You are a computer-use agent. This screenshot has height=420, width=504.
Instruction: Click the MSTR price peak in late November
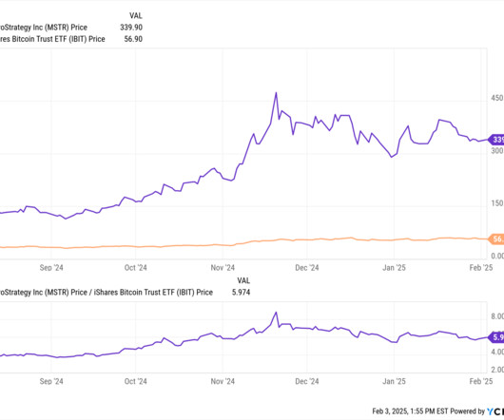tap(276, 93)
